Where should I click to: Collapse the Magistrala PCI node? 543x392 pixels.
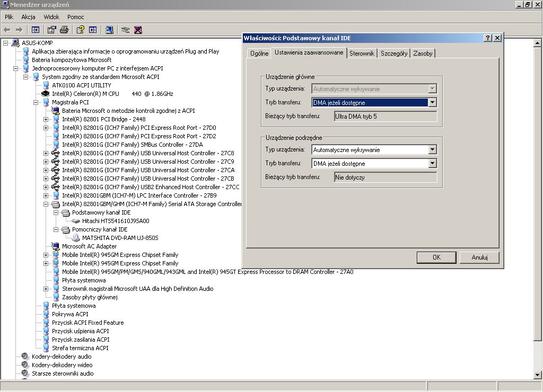pyautogui.click(x=36, y=102)
